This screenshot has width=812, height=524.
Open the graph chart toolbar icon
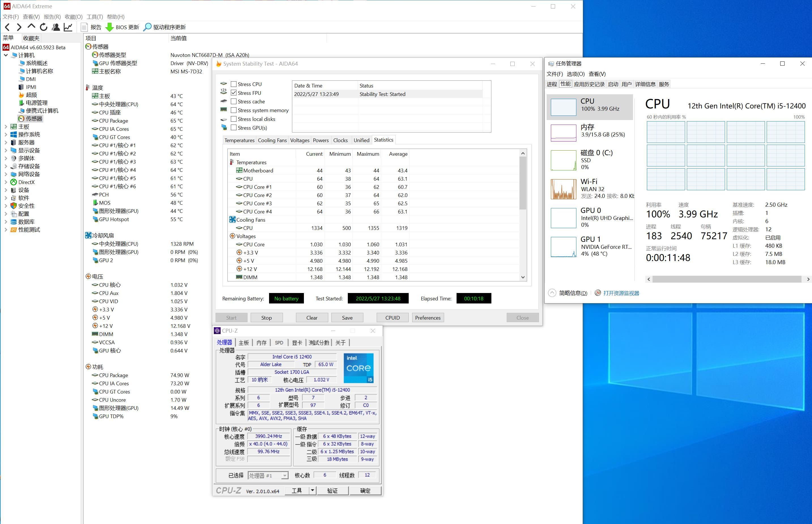click(x=68, y=27)
